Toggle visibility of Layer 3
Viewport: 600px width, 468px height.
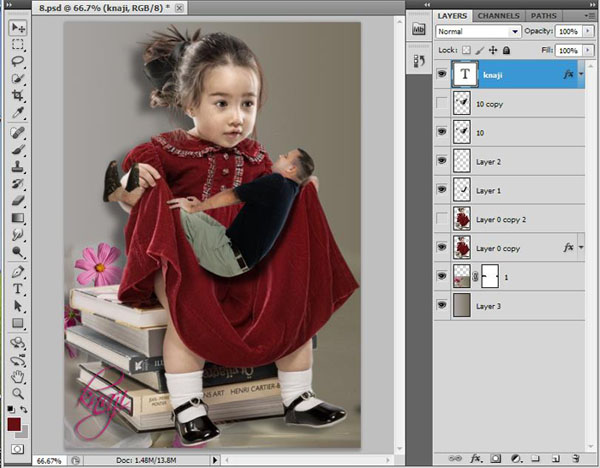442,305
